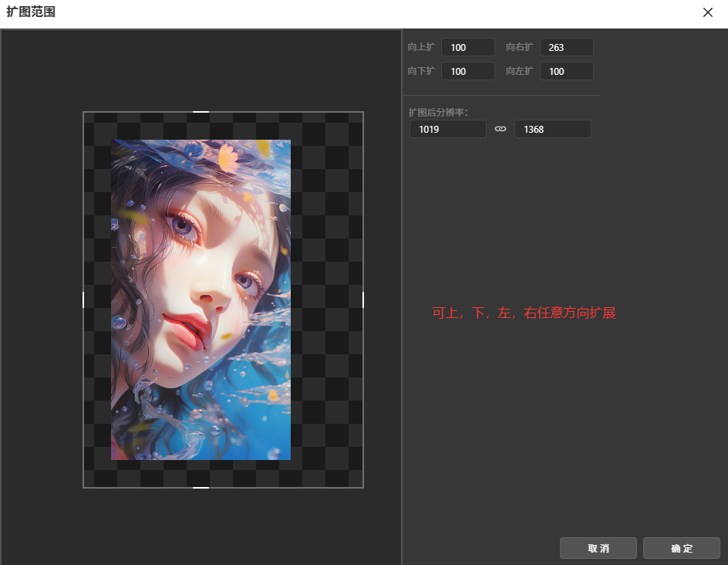Click the 向下扩 label
The height and width of the screenshot is (565, 728).
(421, 71)
